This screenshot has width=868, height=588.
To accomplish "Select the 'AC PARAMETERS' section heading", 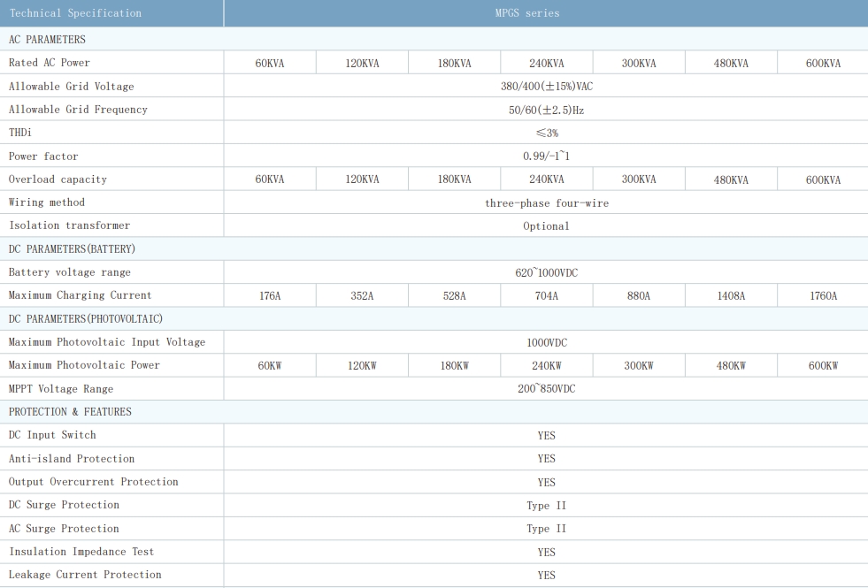I will click(47, 40).
